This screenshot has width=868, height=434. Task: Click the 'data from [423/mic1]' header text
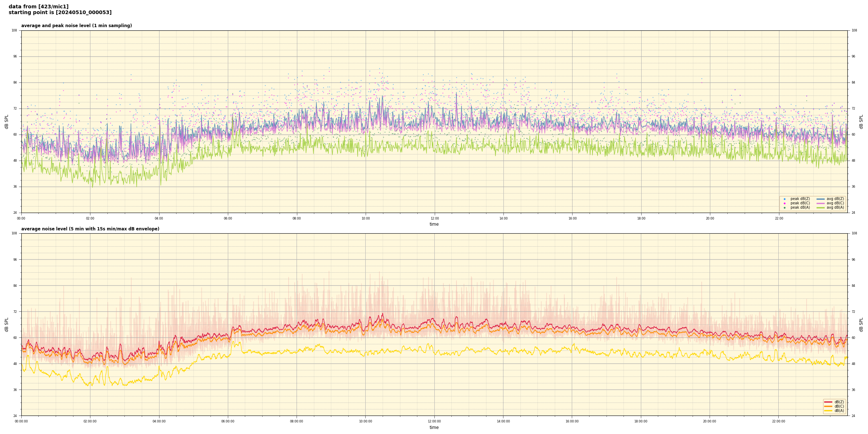tap(38, 7)
